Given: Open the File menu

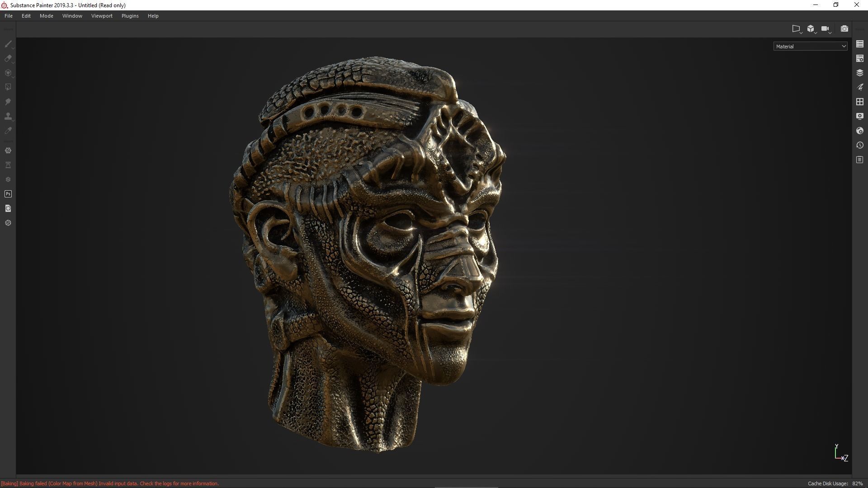Looking at the screenshot, I should (x=9, y=16).
